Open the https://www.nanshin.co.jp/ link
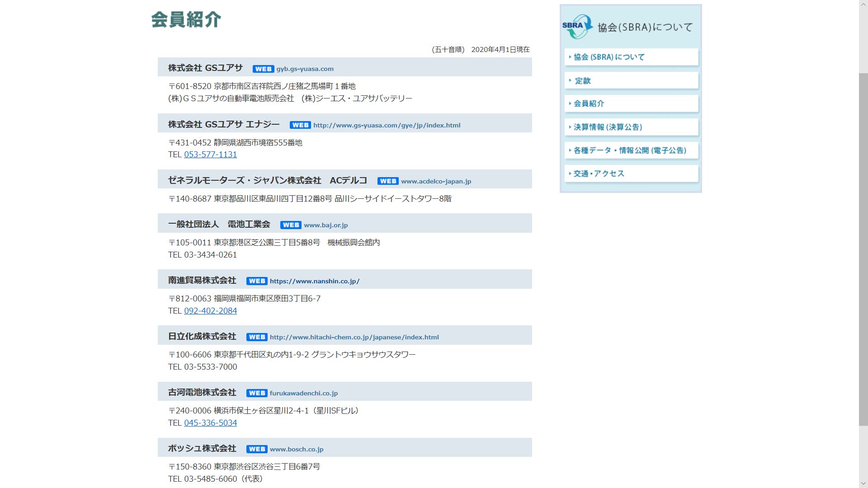This screenshot has height=488, width=868. coord(315,281)
